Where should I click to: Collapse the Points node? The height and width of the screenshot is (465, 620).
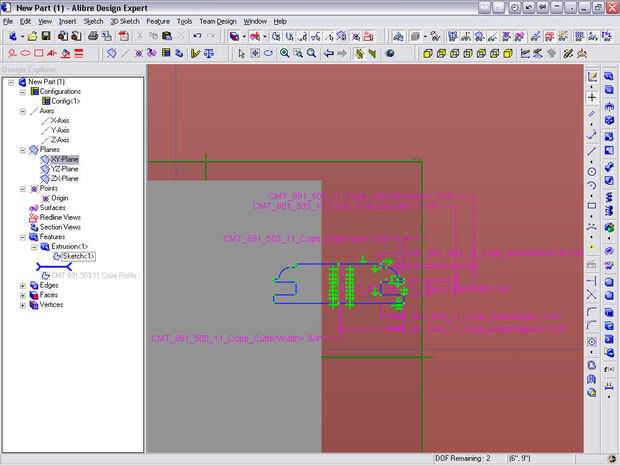point(23,189)
